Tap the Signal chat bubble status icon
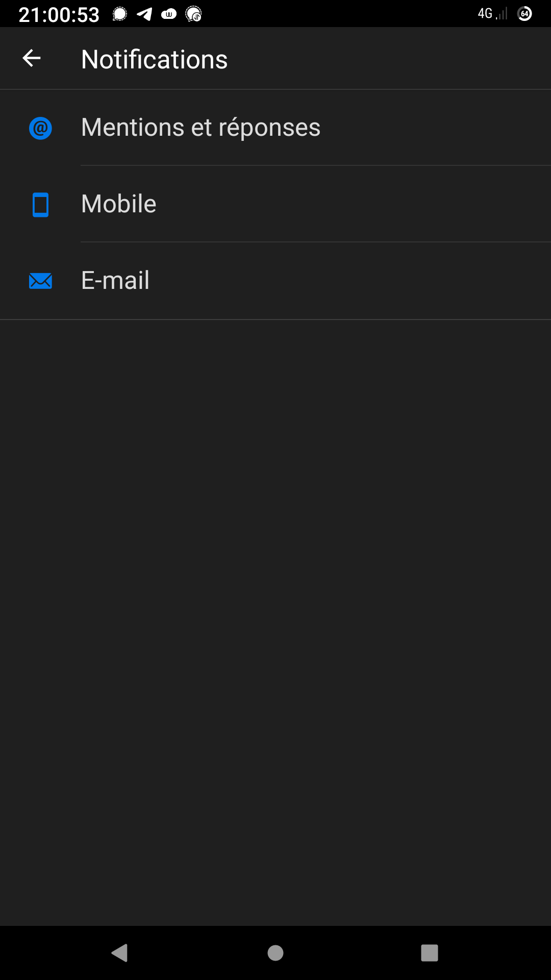This screenshot has width=551, height=980. [119, 14]
